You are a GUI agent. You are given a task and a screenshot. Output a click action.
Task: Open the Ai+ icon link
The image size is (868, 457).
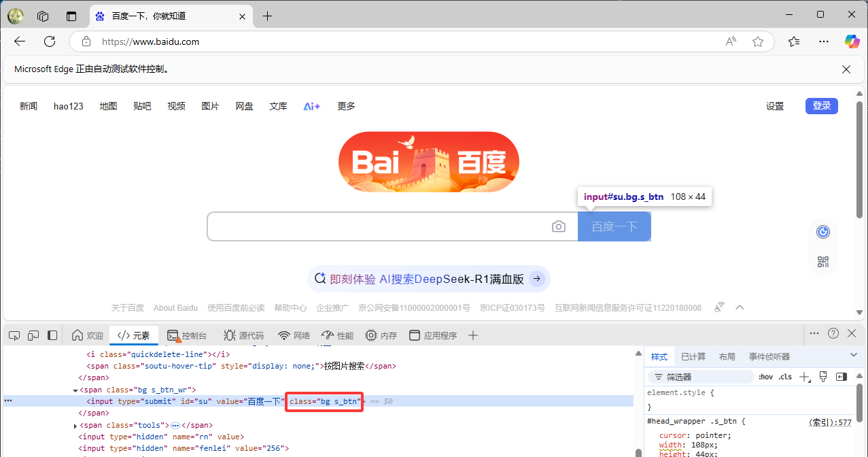pyautogui.click(x=312, y=106)
